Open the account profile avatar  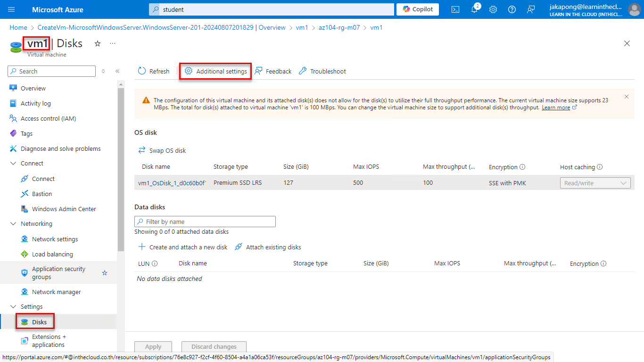pos(634,9)
